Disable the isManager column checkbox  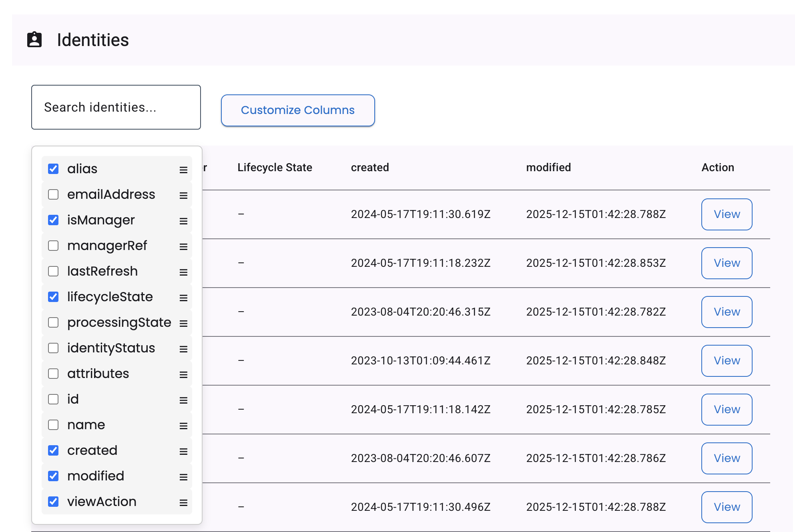point(53,220)
